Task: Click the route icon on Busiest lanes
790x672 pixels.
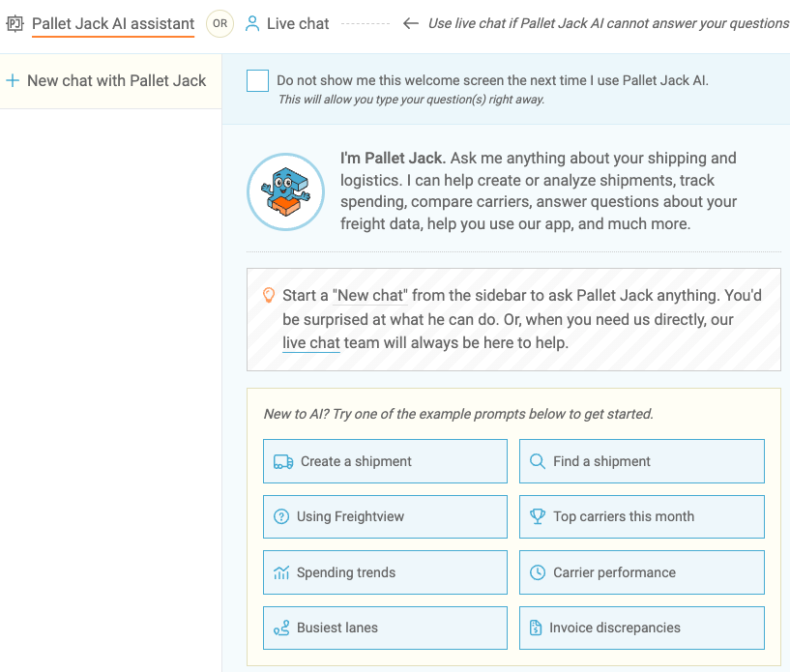Action: (281, 628)
